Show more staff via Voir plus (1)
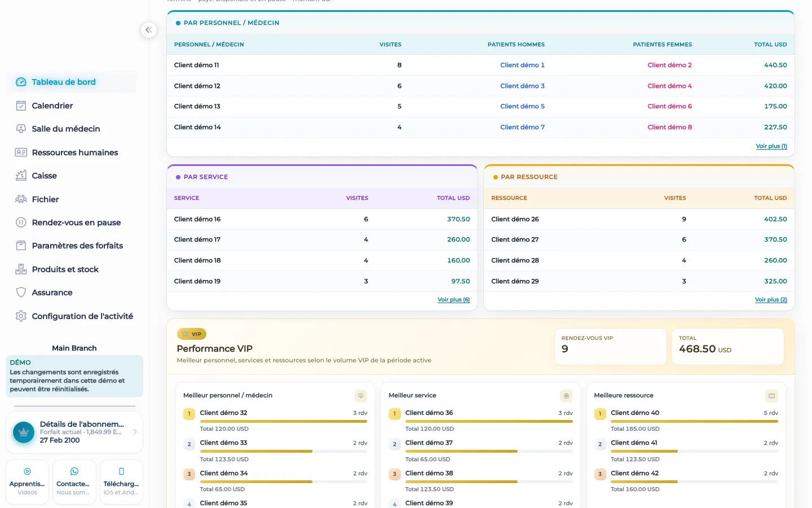Screen dimensions: 812x508 coord(771,146)
